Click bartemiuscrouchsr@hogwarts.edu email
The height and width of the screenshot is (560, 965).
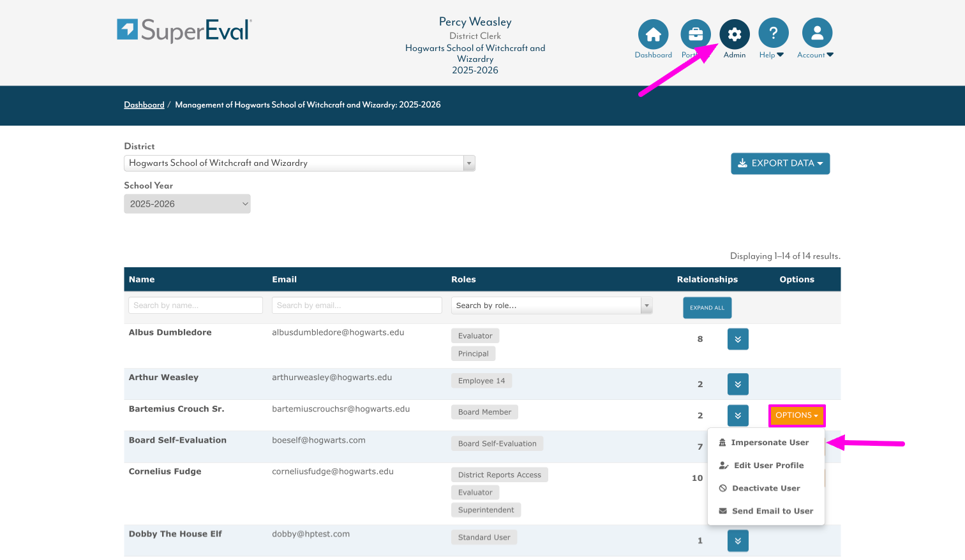[341, 409]
